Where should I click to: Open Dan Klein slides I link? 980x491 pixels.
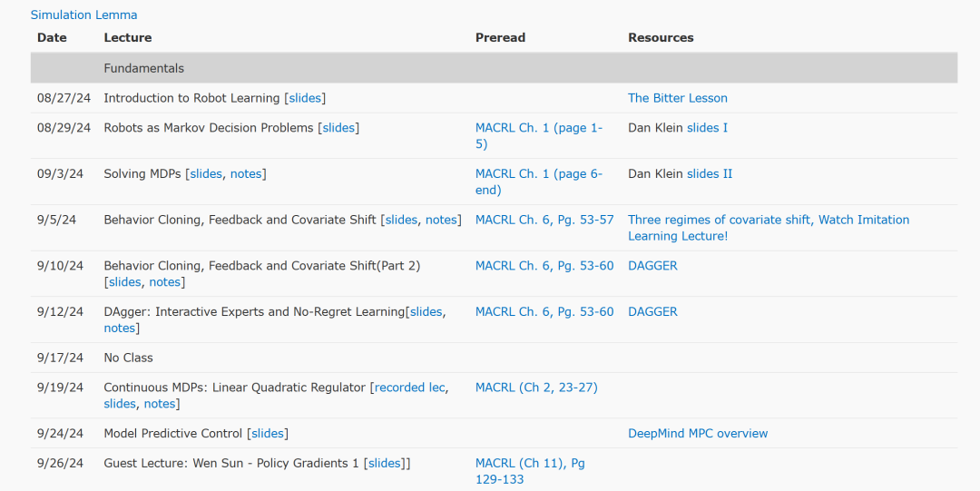707,128
